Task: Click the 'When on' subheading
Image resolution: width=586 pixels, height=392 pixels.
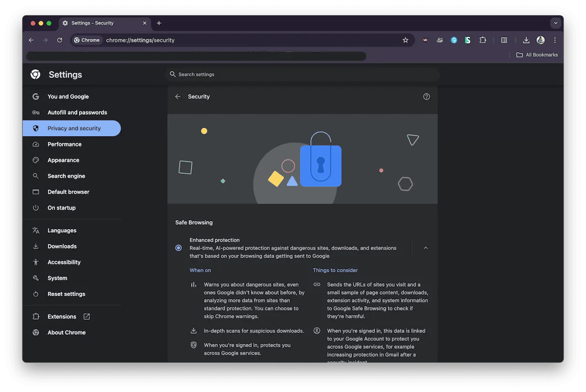Action: click(x=200, y=271)
